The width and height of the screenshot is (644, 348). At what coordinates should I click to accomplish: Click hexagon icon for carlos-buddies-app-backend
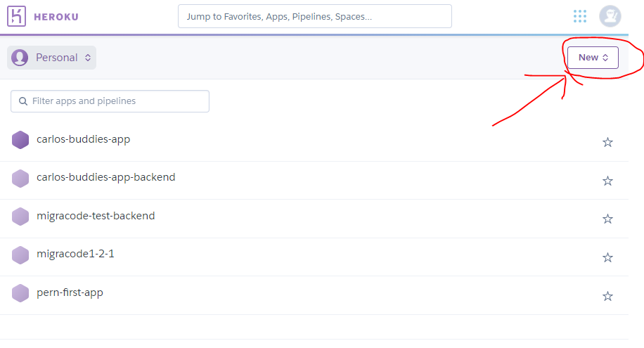pyautogui.click(x=20, y=179)
